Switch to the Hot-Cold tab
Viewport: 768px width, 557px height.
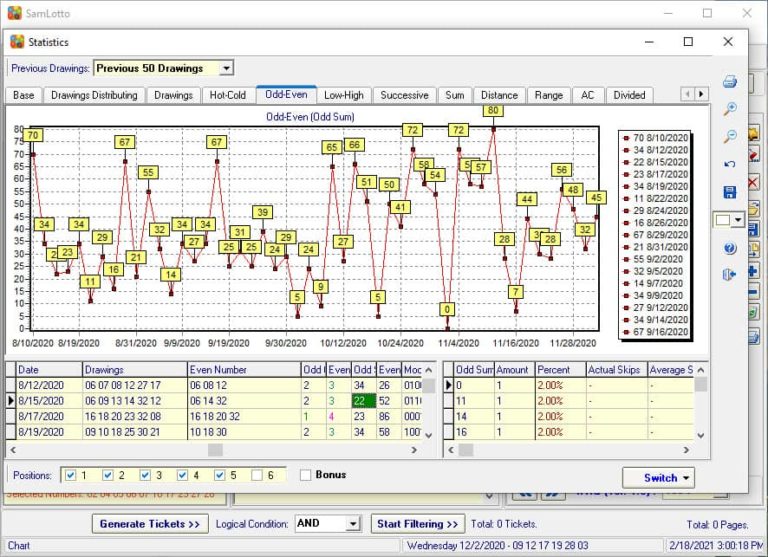[228, 95]
